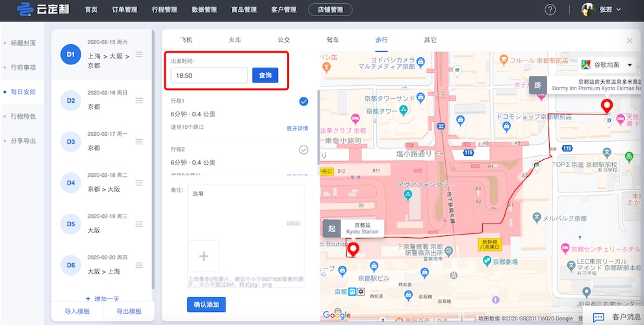
Task: Click the 京都センチュリーホテル hotel marker
Action: pyautogui.click(x=565, y=248)
